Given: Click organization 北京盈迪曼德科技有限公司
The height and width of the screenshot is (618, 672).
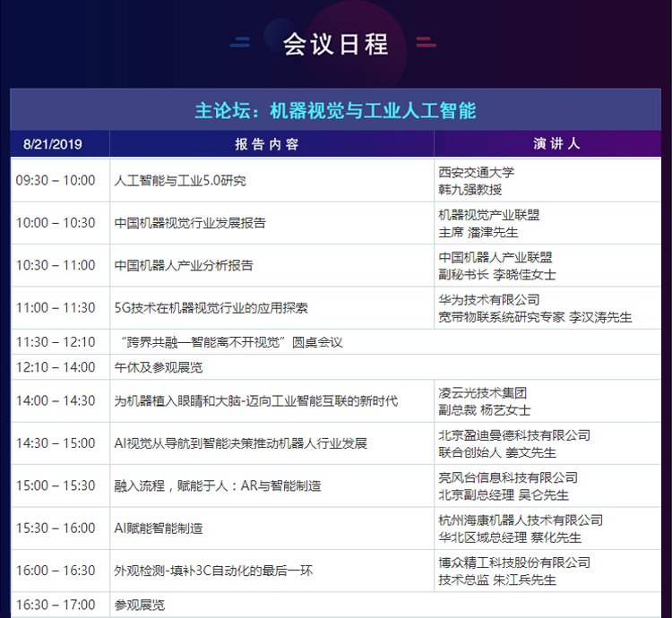Looking at the screenshot, I should click(514, 434).
